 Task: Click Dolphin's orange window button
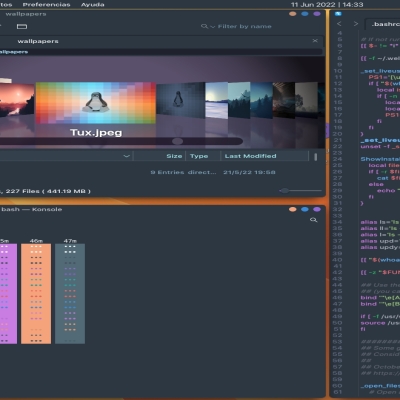(293, 14)
